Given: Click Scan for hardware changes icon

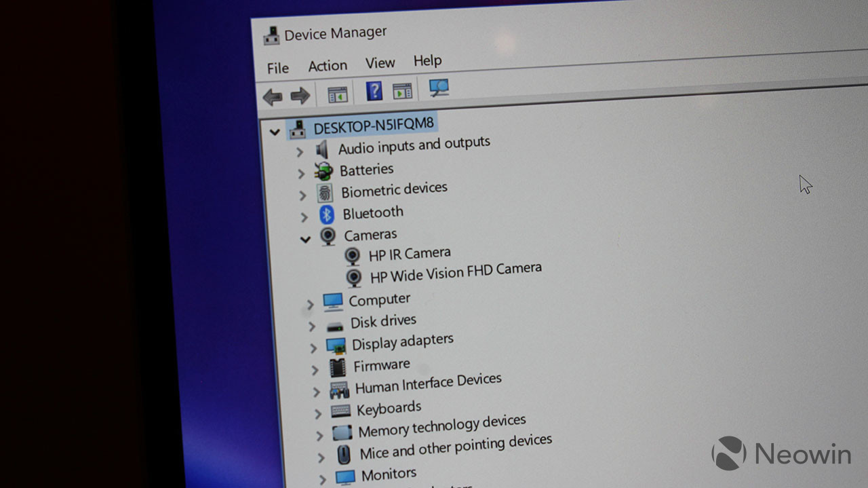Looking at the screenshot, I should [x=439, y=88].
